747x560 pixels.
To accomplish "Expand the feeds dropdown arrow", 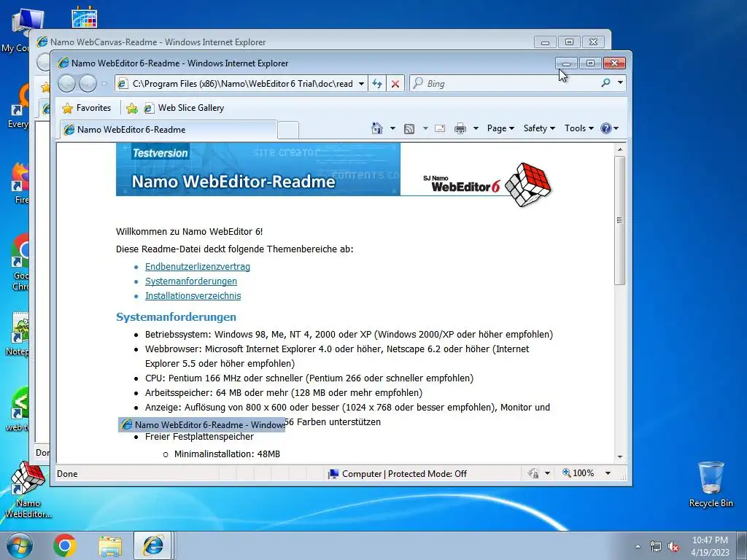I will [425, 128].
